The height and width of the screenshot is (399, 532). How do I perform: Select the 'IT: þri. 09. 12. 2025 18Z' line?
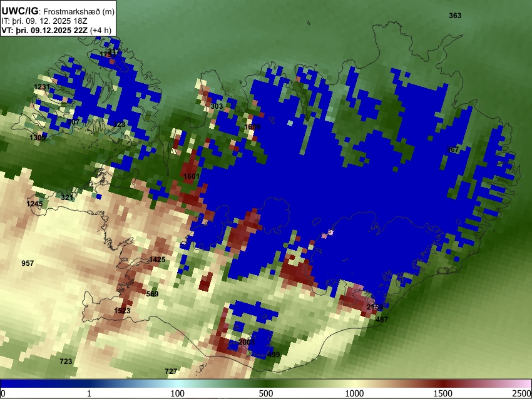pyautogui.click(x=44, y=21)
